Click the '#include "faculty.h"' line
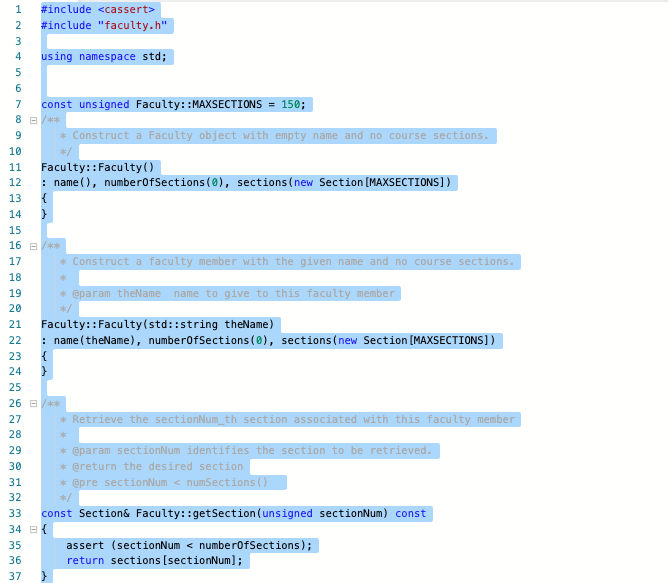 coord(104,26)
